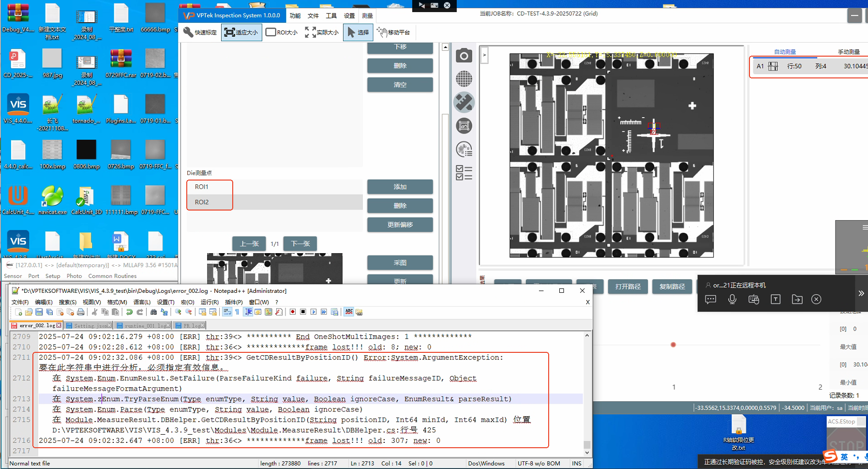Select the ruler and pencil measurement icon
The width and height of the screenshot is (868, 469).
(464, 102)
